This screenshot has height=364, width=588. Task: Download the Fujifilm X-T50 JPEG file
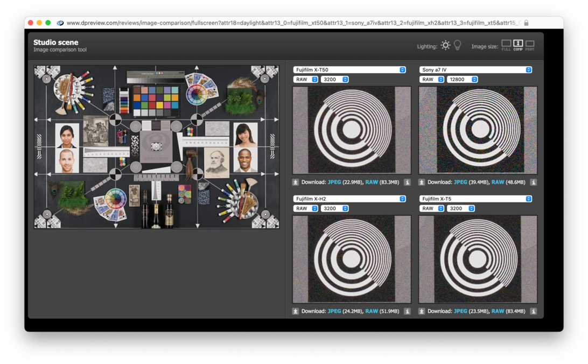click(334, 183)
